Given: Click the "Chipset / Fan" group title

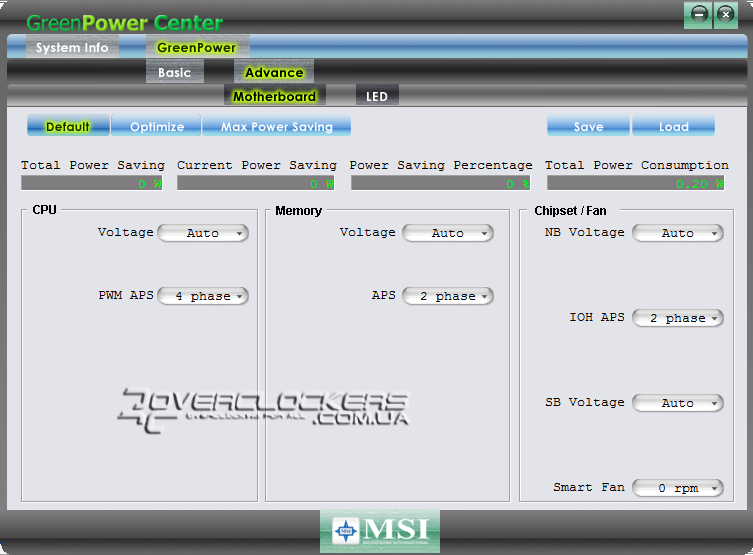Looking at the screenshot, I should click(x=571, y=211).
